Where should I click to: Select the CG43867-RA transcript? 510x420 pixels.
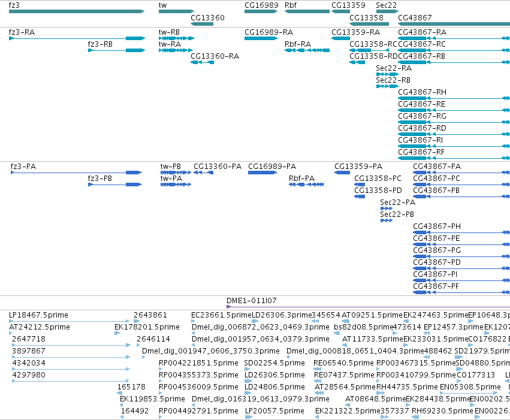click(454, 38)
